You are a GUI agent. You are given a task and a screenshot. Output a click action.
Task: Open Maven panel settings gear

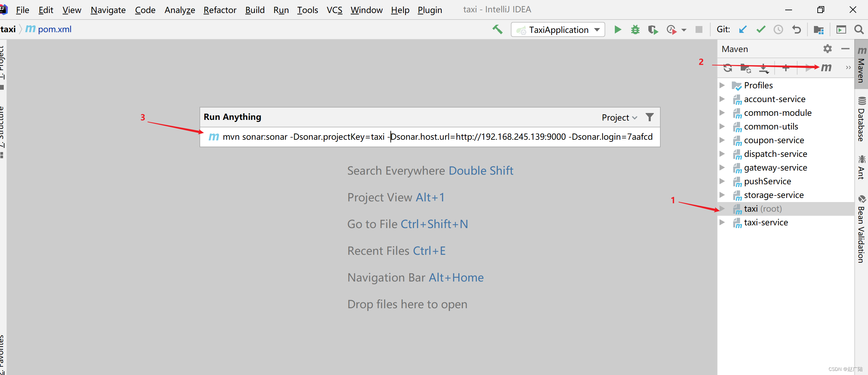coord(827,49)
